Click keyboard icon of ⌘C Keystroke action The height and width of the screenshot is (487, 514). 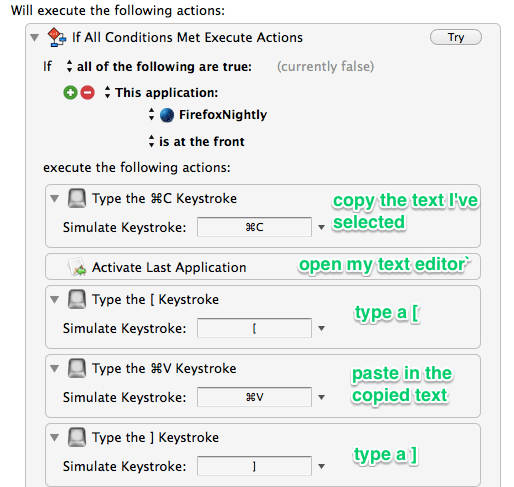(77, 198)
